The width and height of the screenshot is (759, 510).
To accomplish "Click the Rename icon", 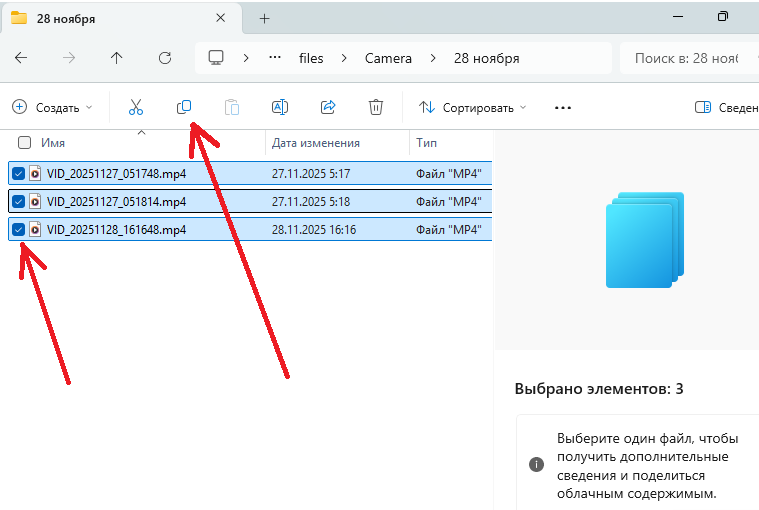I will [280, 107].
